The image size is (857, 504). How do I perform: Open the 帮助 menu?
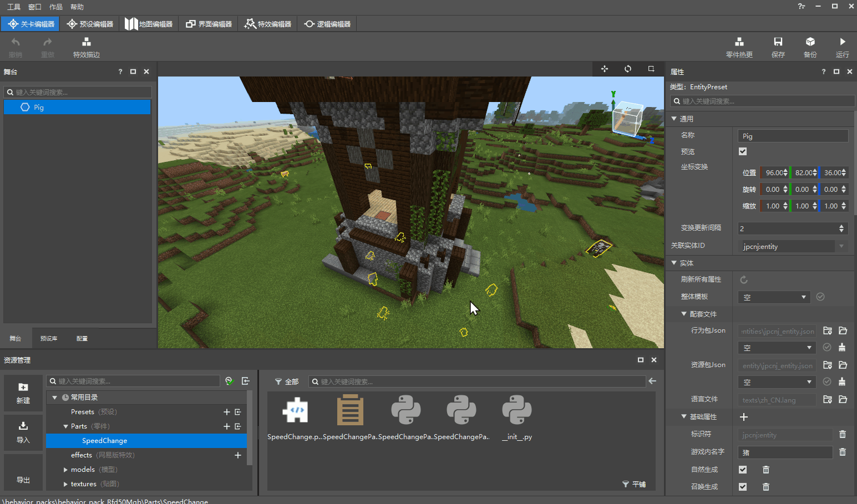77,7
